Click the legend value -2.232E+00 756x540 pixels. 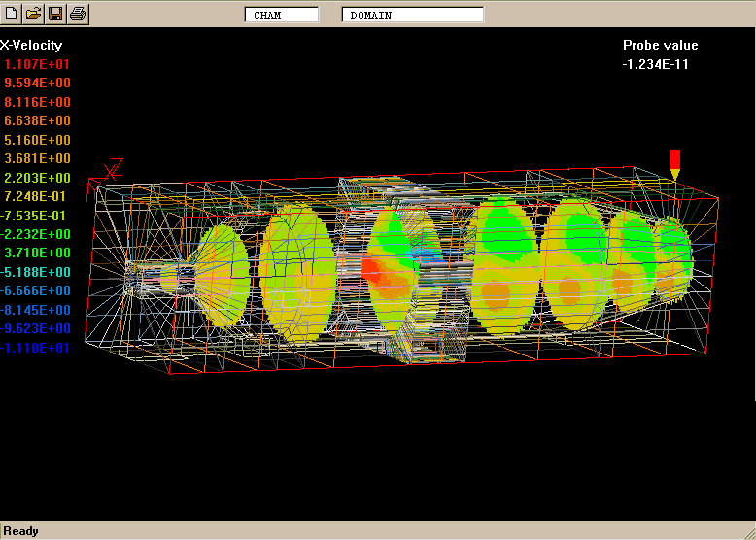click(x=35, y=234)
